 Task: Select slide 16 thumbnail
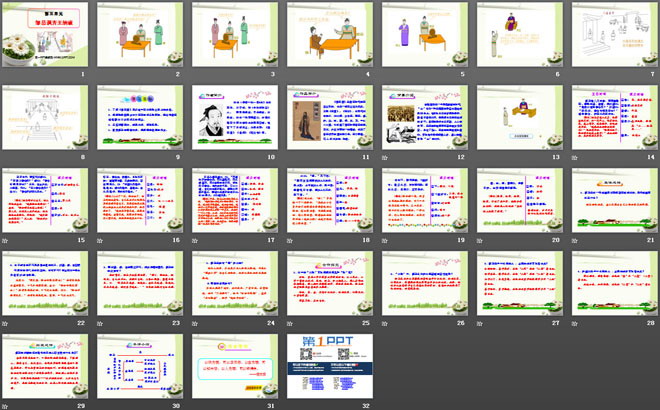pos(140,200)
